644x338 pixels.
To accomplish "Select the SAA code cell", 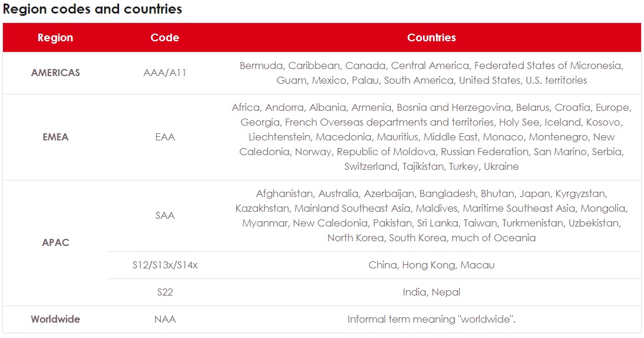I will [165, 215].
